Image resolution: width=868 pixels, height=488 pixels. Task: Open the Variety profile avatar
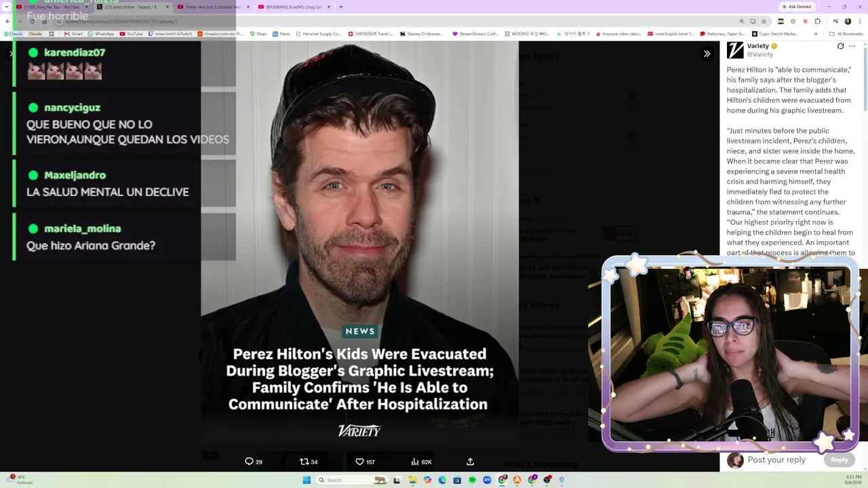pos(735,50)
